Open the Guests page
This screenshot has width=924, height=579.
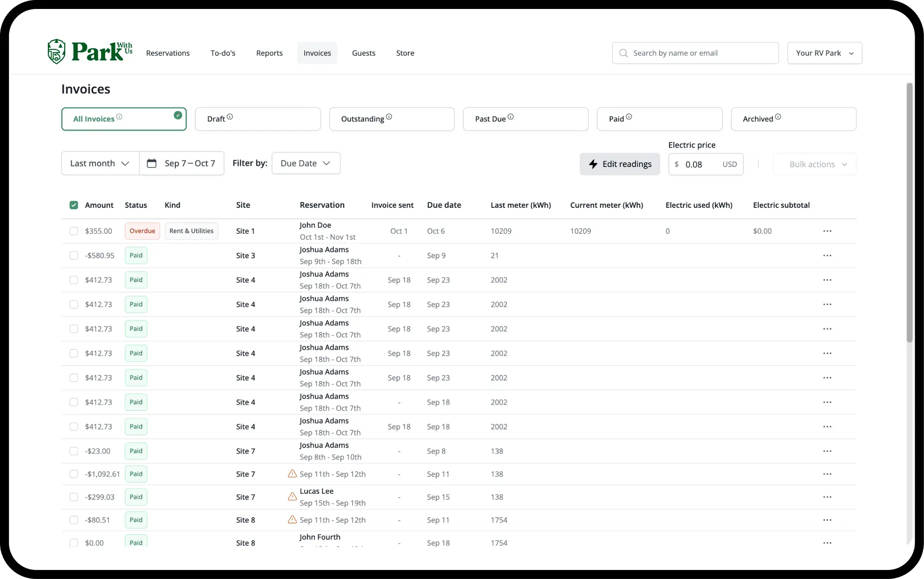coord(364,53)
